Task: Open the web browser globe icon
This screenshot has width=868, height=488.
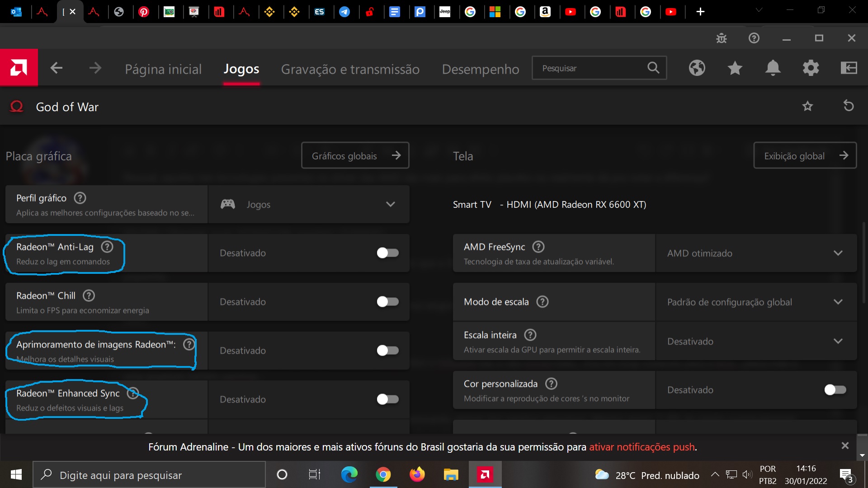Action: coord(696,68)
